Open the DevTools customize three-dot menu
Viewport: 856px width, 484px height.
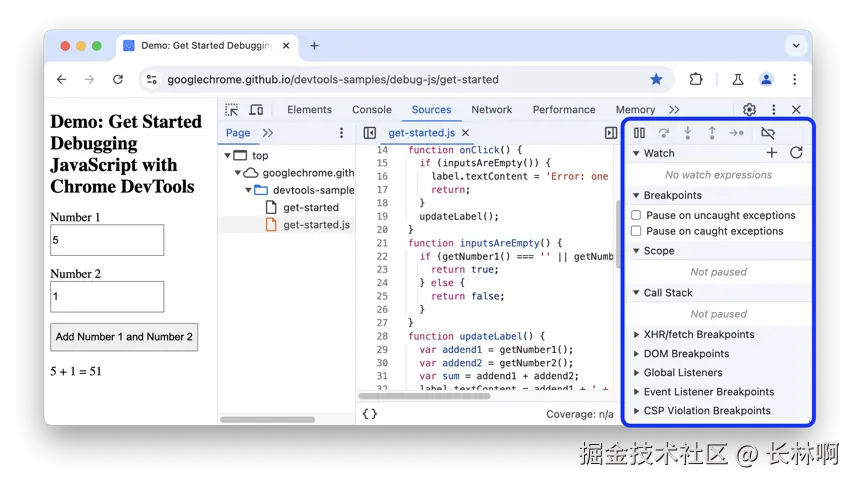click(774, 110)
